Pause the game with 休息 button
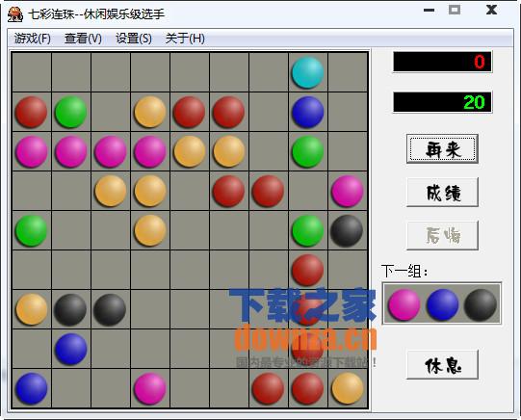521x420 pixels. coord(442,364)
